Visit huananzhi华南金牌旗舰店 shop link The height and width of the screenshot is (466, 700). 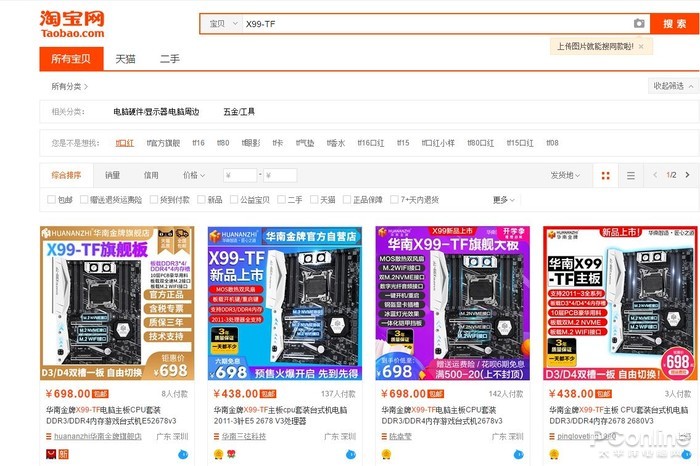(x=98, y=437)
